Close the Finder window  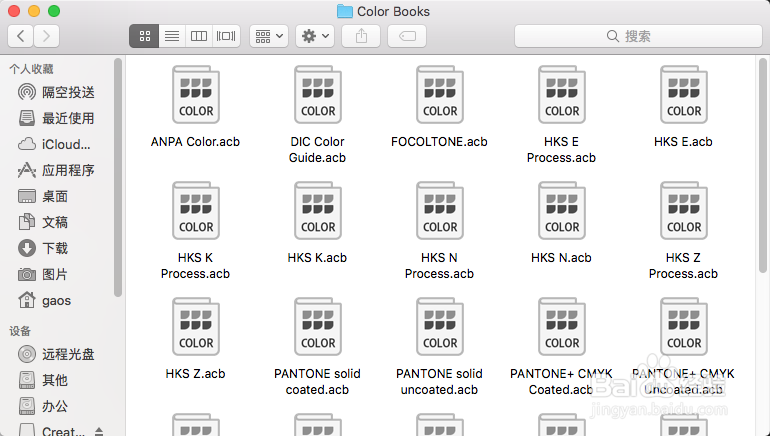pos(14,11)
